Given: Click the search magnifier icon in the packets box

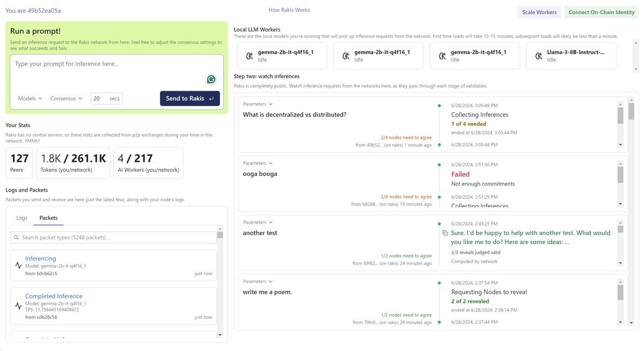Looking at the screenshot, I should pos(17,237).
